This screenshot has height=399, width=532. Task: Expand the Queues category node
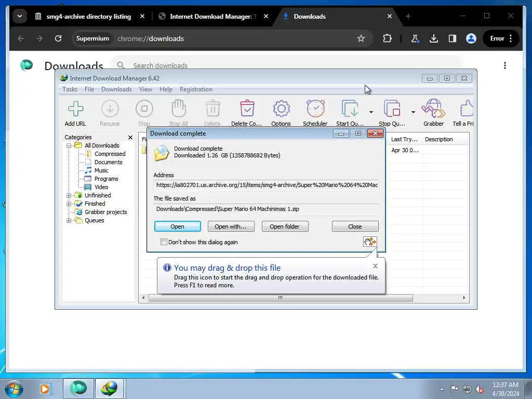(69, 220)
